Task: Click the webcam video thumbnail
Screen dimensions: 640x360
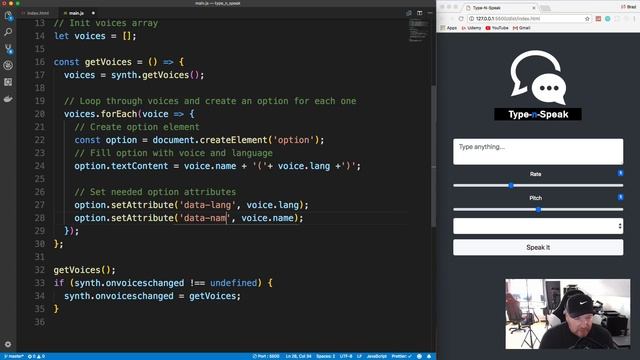Action: pos(567,314)
